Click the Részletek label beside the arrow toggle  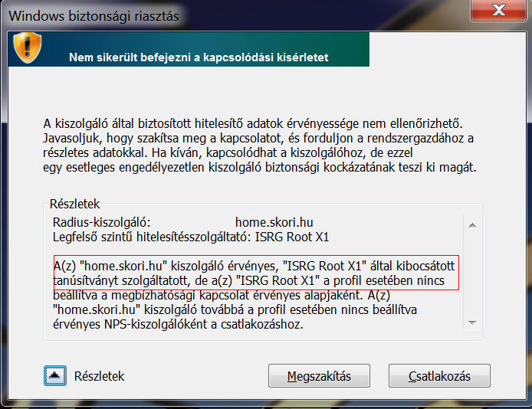[x=99, y=377]
